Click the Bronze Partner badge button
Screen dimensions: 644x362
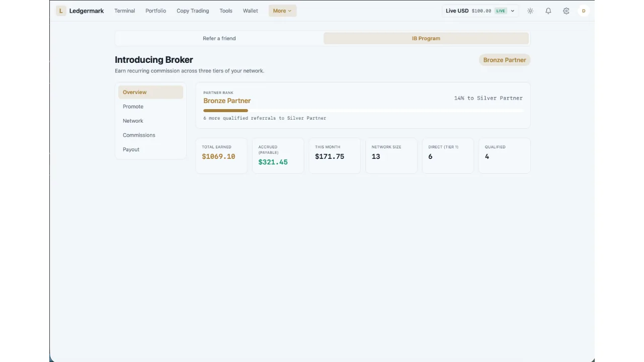click(x=505, y=60)
